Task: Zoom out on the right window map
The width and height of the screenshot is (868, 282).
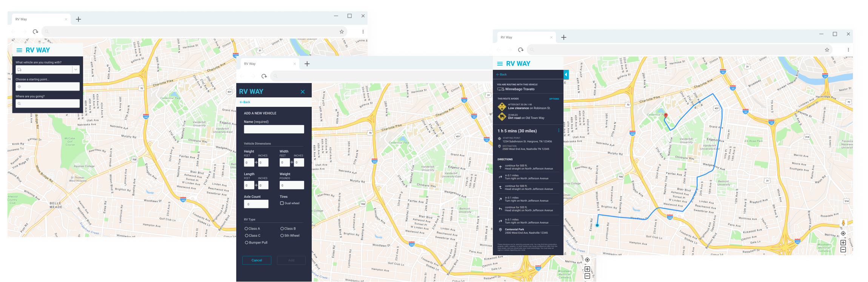Action: [843, 250]
